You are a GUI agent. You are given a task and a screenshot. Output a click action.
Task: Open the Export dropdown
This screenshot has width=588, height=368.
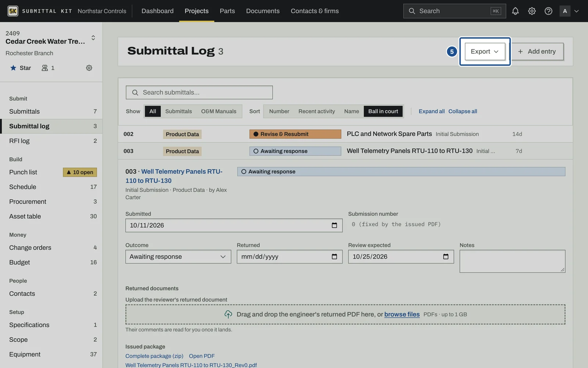pos(485,52)
